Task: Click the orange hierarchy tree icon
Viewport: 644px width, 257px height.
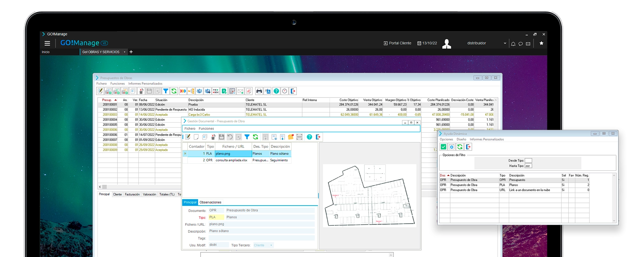Action: tap(191, 91)
